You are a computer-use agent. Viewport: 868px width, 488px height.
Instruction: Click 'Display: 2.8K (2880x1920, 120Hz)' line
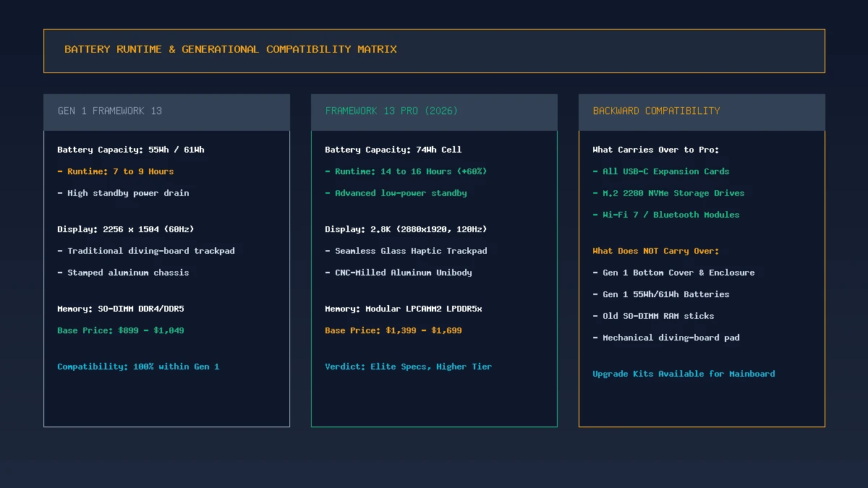tap(406, 229)
